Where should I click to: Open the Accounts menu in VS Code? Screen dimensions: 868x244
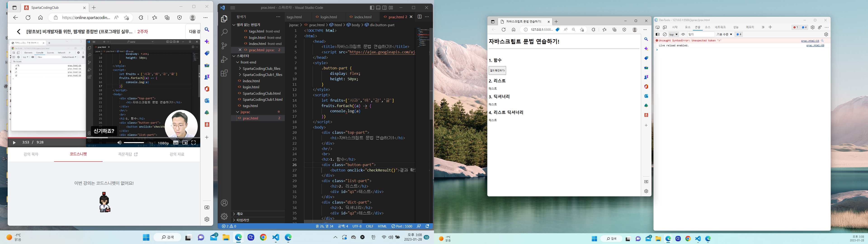coord(224,203)
